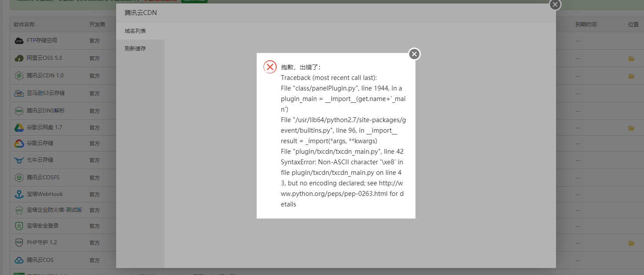
Task: Close the 腾讯云CDN plugin window
Action: (x=555, y=4)
